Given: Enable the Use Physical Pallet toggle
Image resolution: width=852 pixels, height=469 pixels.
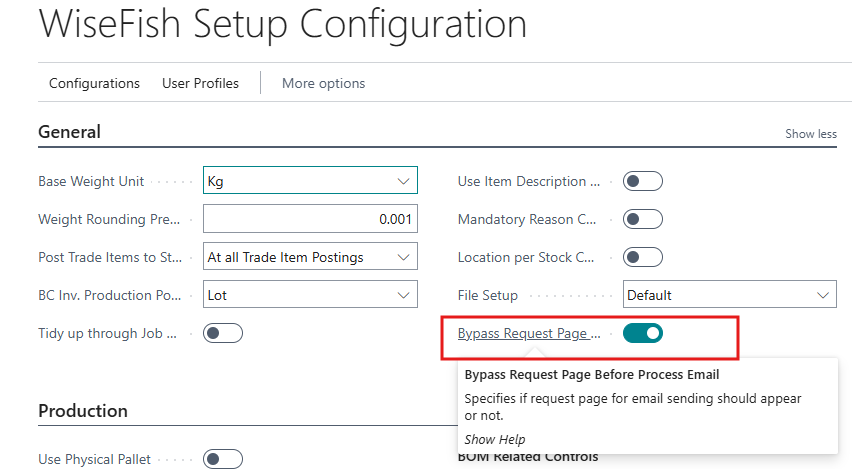Looking at the screenshot, I should pos(222,459).
